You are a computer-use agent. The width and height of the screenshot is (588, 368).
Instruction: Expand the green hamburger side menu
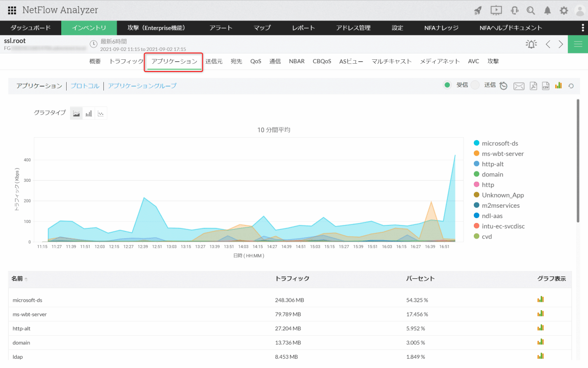(x=578, y=45)
